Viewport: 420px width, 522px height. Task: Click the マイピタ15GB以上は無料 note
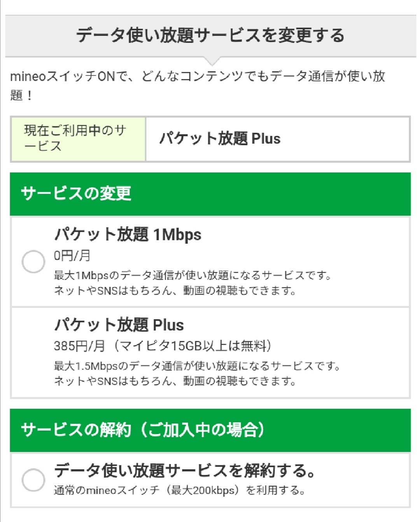click(193, 346)
